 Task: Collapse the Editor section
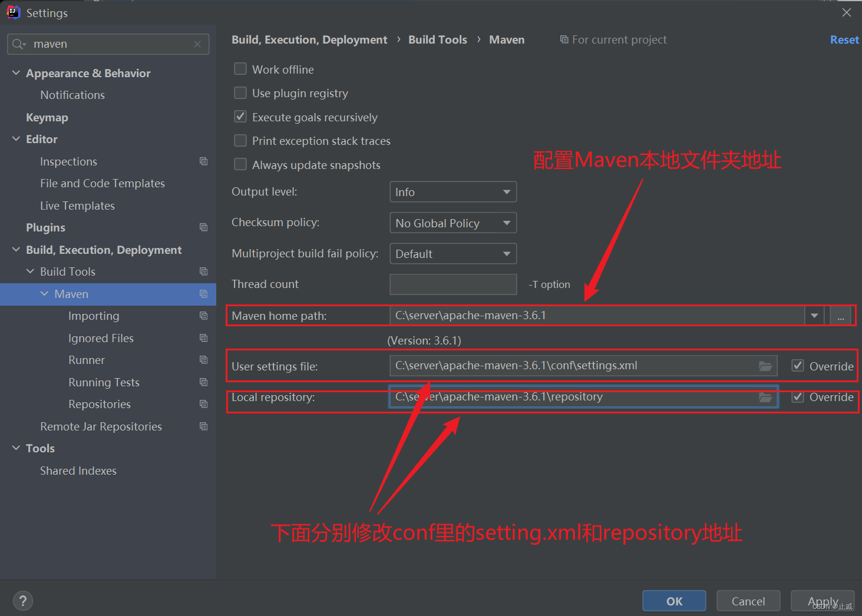click(x=16, y=139)
